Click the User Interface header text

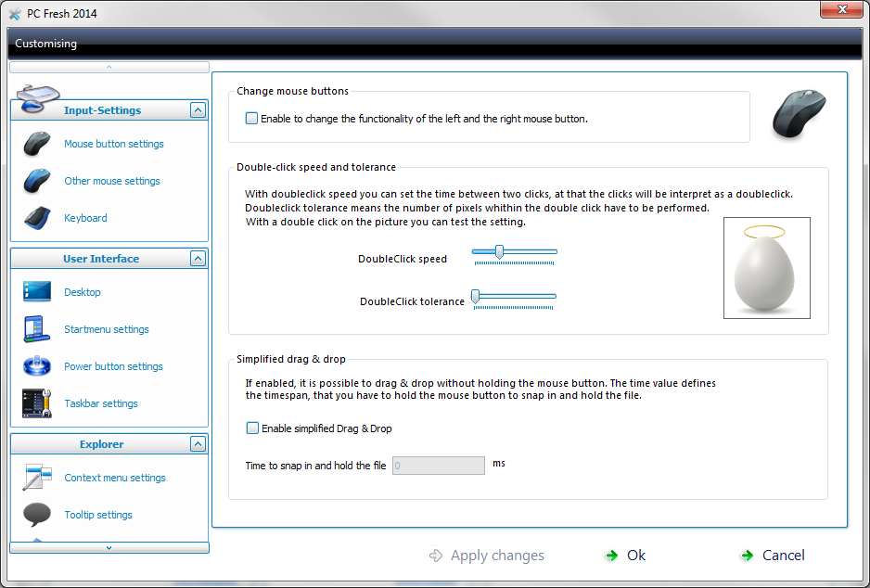click(x=101, y=259)
